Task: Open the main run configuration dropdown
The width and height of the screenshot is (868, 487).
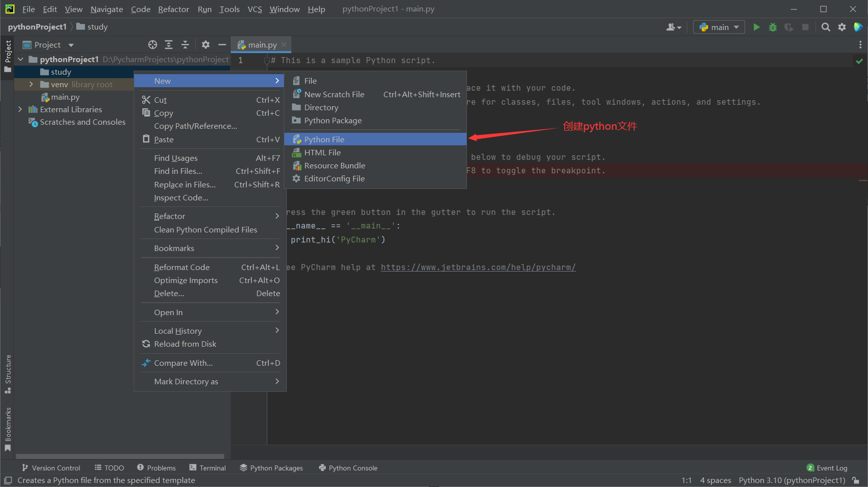Action: [719, 27]
